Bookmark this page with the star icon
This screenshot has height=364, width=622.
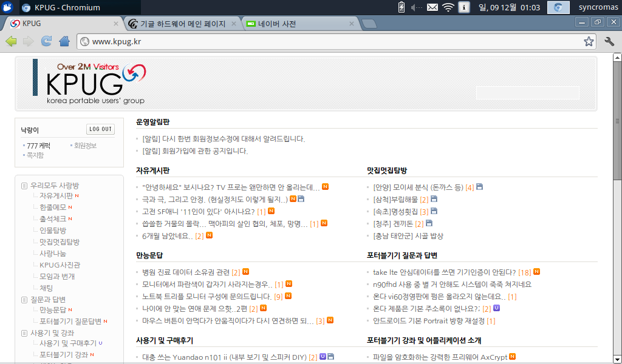(x=589, y=41)
